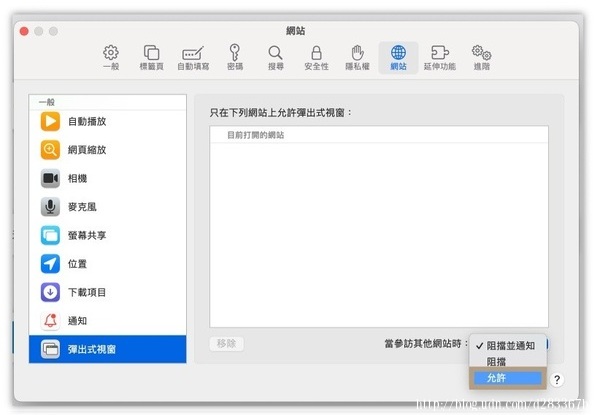Viewport: 600px width, 415px height.
Task: Select 麥克風 microphone in the sidebar
Action: [x=108, y=207]
